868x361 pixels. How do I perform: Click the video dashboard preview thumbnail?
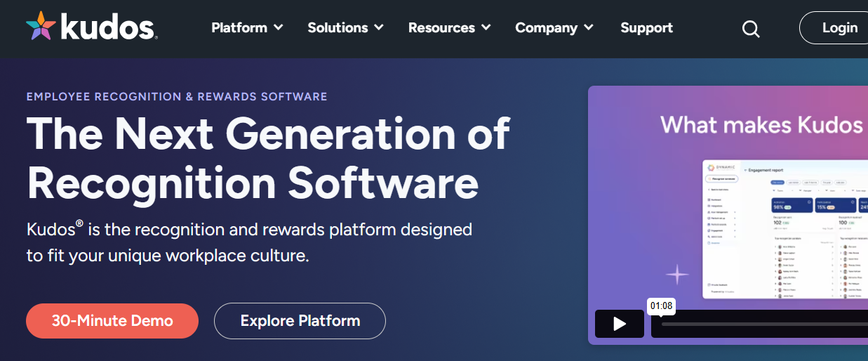784,229
